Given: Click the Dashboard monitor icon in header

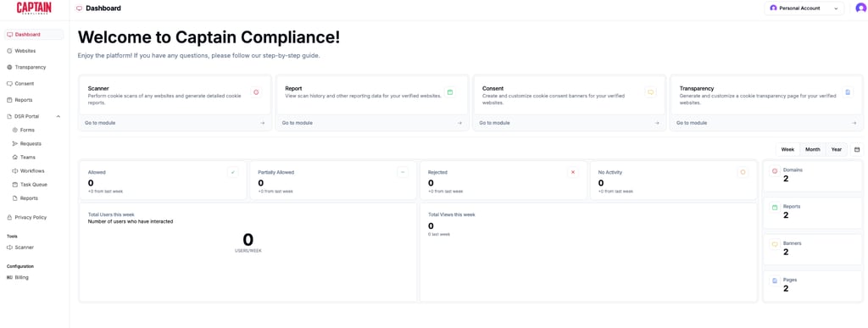Looking at the screenshot, I should (79, 8).
